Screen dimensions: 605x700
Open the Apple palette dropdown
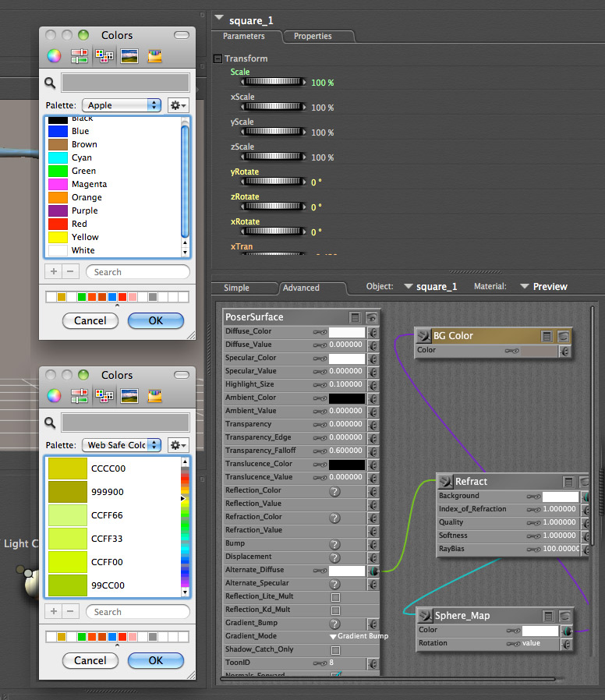pyautogui.click(x=122, y=105)
